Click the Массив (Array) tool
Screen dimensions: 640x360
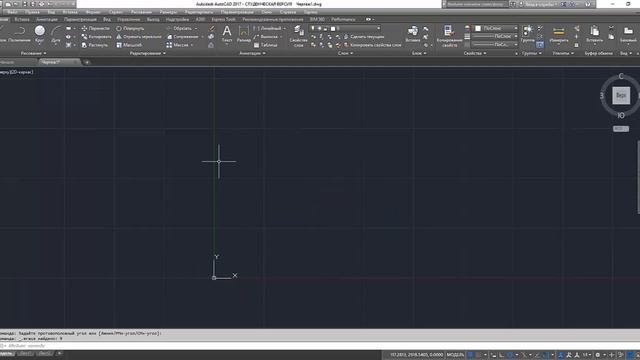click(x=178, y=45)
